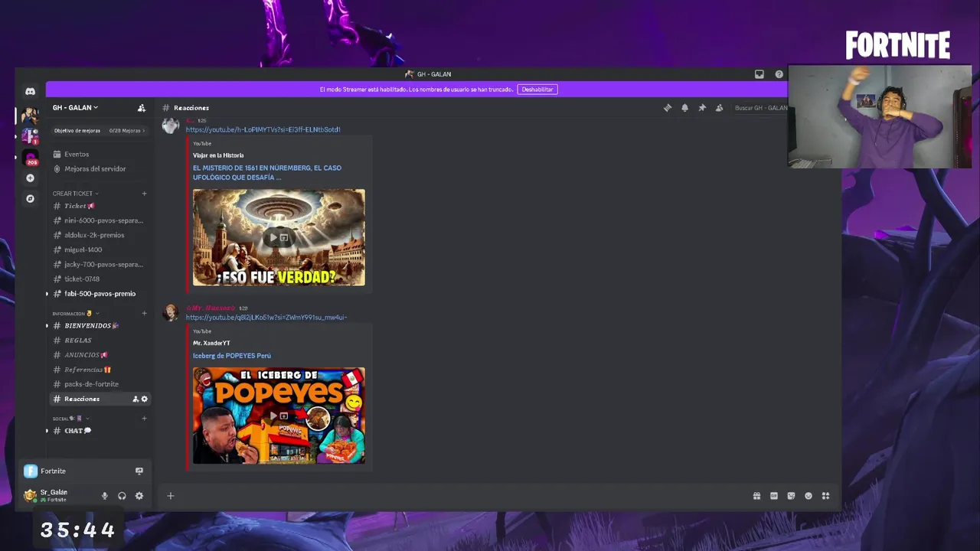980x551 pixels.
Task: Click the message attachment plus icon
Action: (x=171, y=496)
